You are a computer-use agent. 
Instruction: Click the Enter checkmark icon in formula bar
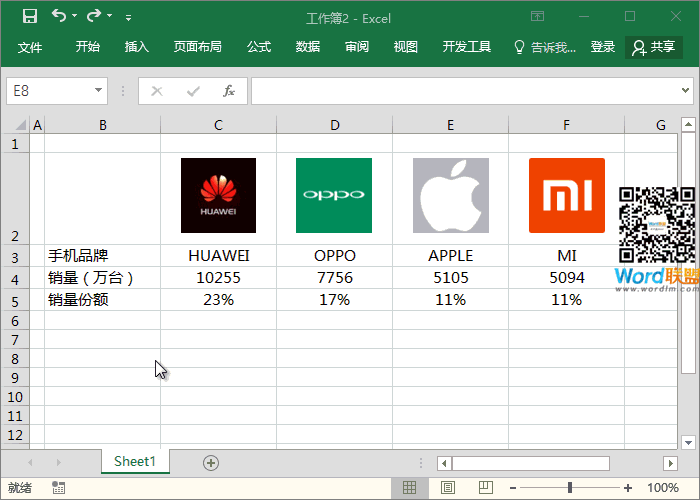coord(193,92)
